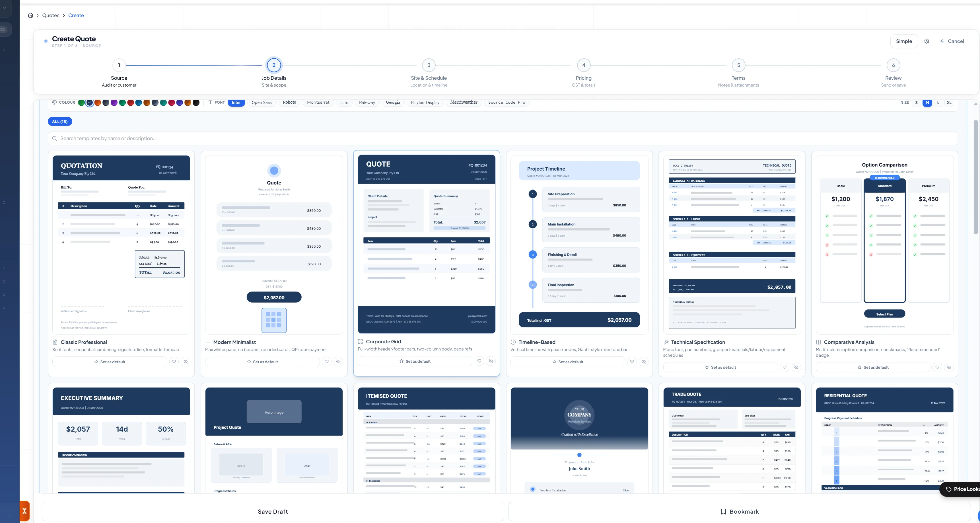Hide the Modern Minimalist template
This screenshot has width=980, height=523.
(338, 362)
